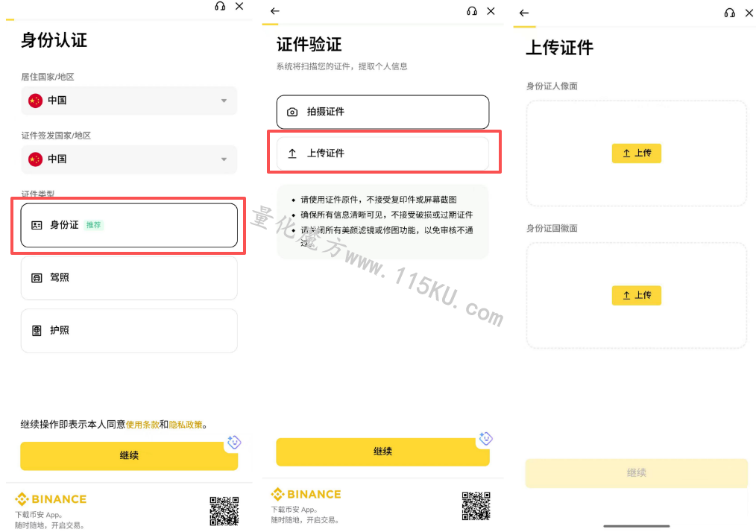Close the 证件验证 screen with X
The image size is (756, 532).
click(x=491, y=11)
